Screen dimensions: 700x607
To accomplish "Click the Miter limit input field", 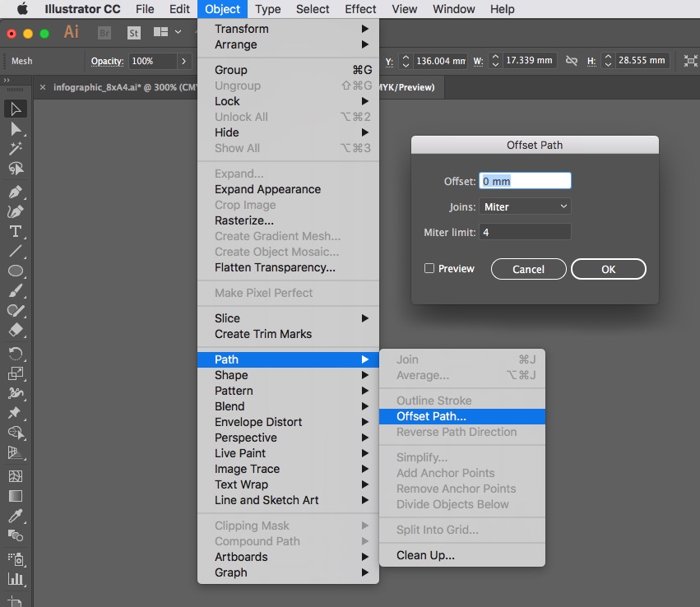I will pos(525,232).
